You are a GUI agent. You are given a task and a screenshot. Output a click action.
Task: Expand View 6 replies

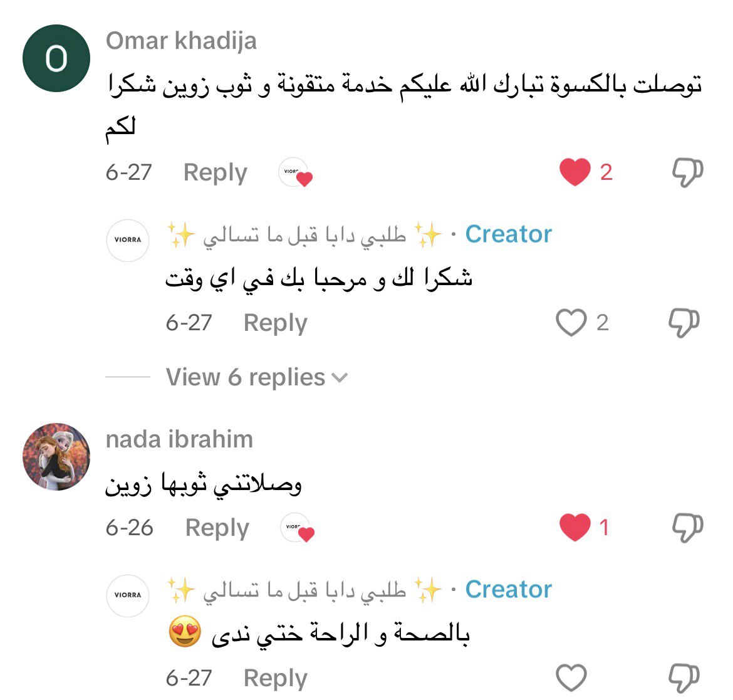tap(245, 377)
